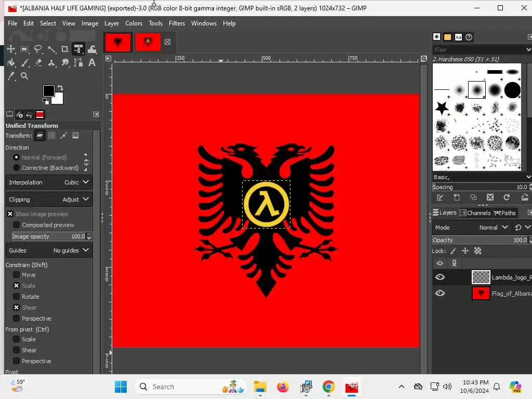
Task: Toggle Constrain Shear checkbox
Action: (x=16, y=308)
